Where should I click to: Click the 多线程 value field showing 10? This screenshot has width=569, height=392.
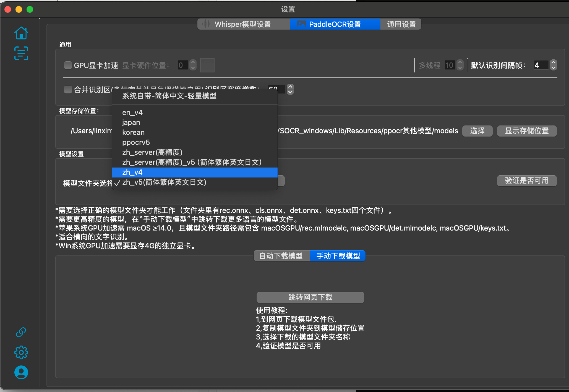coord(450,65)
